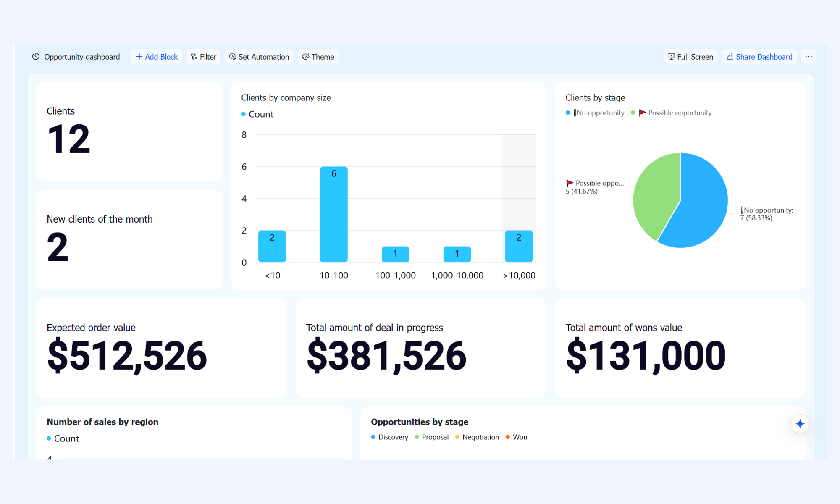Click the Add Block button
This screenshot has height=504, width=840.
point(157,57)
